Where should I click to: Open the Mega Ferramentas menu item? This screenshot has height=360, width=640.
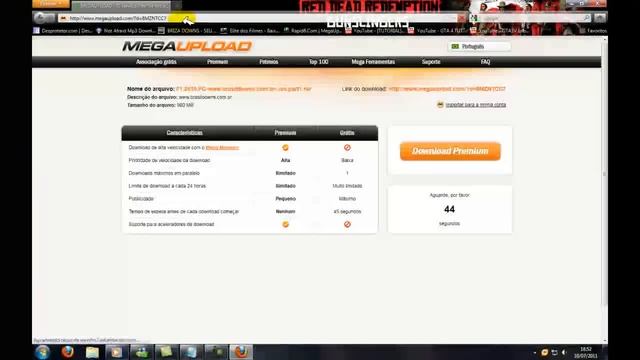point(373,62)
